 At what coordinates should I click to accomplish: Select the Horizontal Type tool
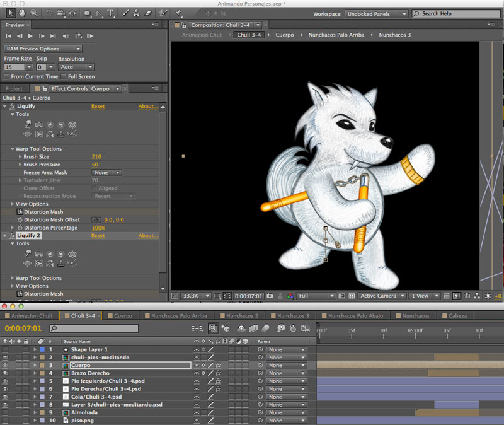[x=111, y=13]
